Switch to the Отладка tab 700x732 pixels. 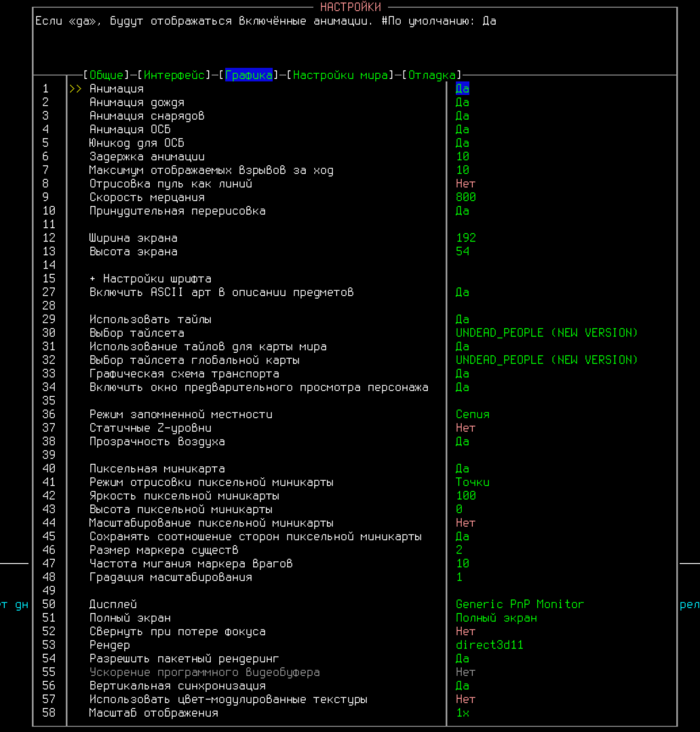coord(431,75)
